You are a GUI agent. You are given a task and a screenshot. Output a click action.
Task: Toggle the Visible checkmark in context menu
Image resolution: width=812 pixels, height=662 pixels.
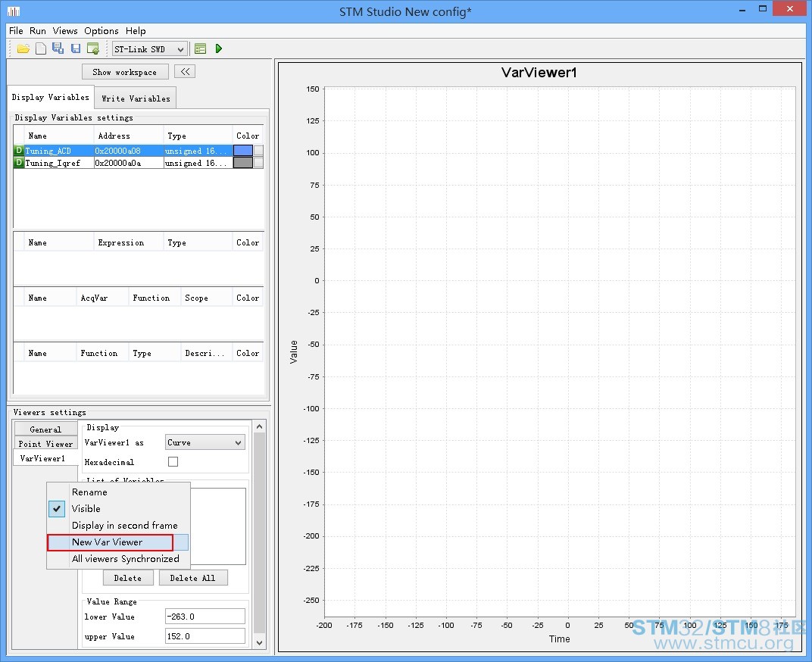57,509
